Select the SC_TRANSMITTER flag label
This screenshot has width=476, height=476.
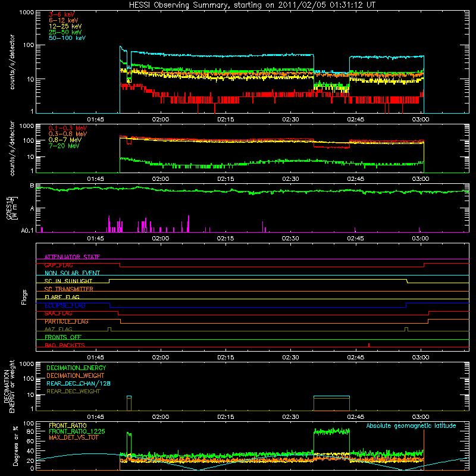(68, 289)
